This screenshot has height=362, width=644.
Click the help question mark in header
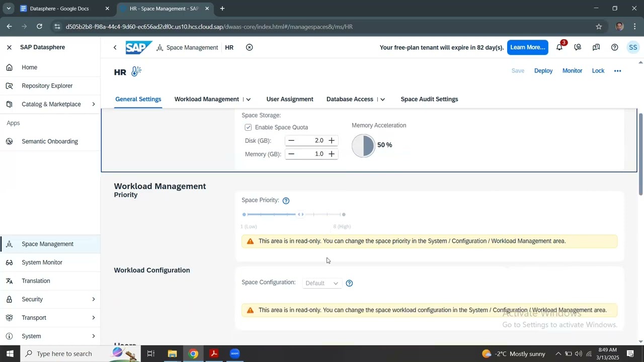pyautogui.click(x=614, y=47)
